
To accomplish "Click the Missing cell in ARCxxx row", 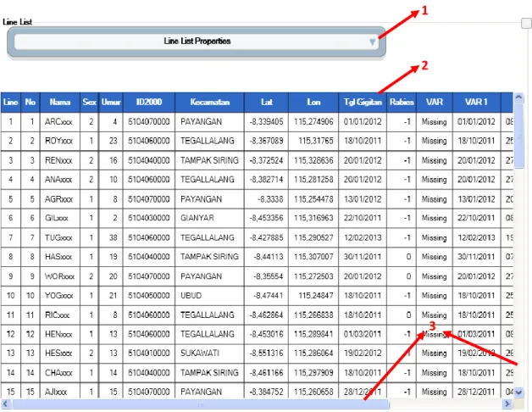I will (x=435, y=121).
